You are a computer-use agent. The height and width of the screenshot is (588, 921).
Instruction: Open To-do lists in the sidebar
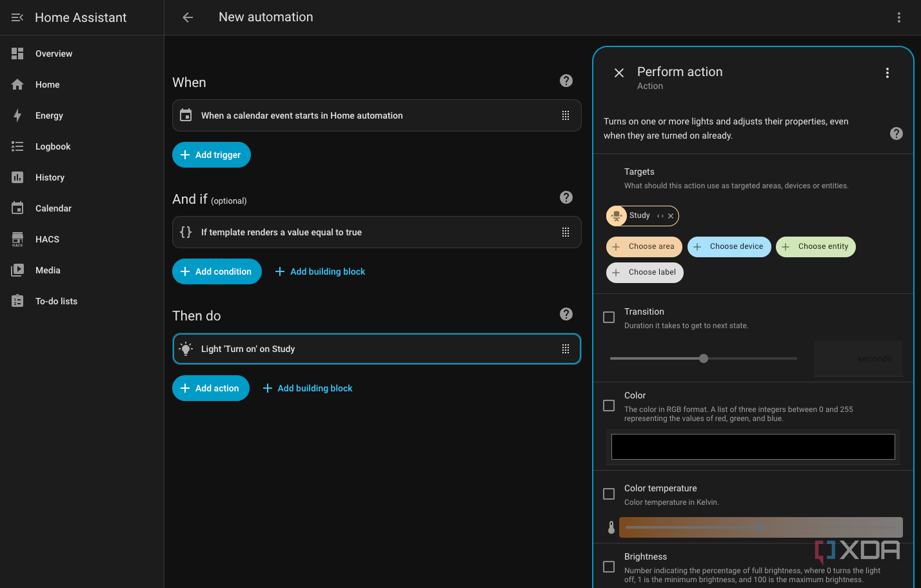point(82,301)
